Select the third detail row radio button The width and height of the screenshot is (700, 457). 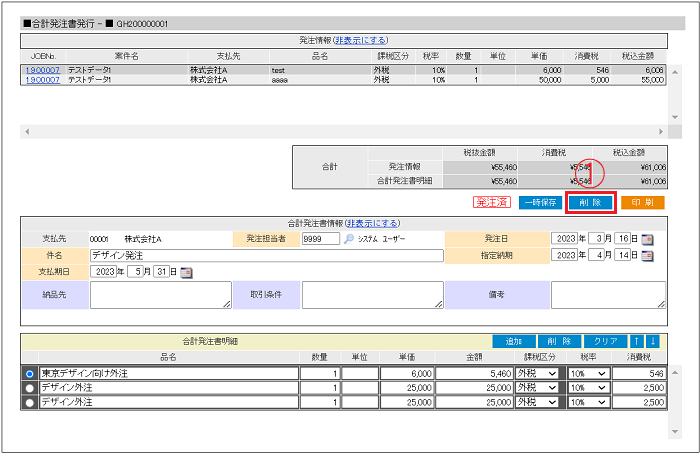29,402
